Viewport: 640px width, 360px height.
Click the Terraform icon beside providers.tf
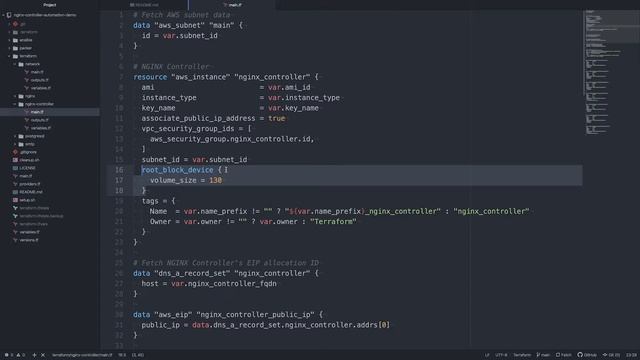point(15,184)
